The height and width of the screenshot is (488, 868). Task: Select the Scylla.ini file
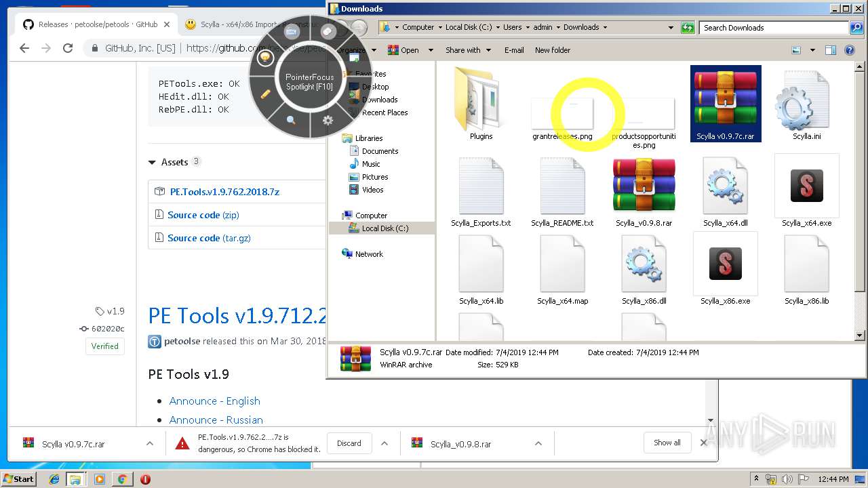806,104
